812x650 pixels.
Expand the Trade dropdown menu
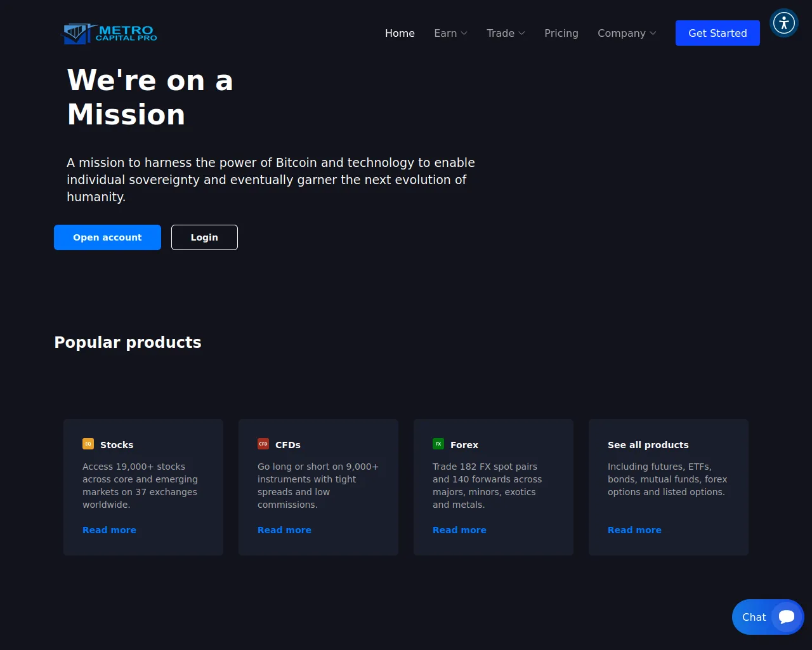click(506, 33)
